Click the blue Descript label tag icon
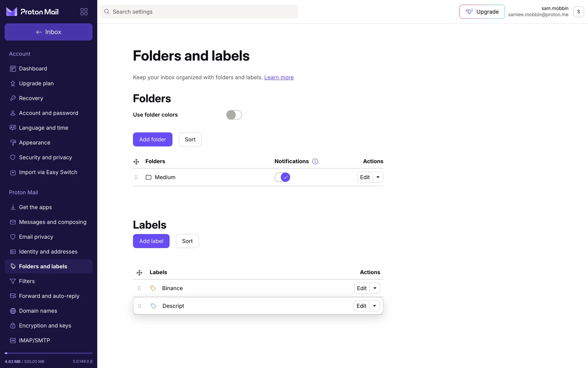 pos(153,306)
